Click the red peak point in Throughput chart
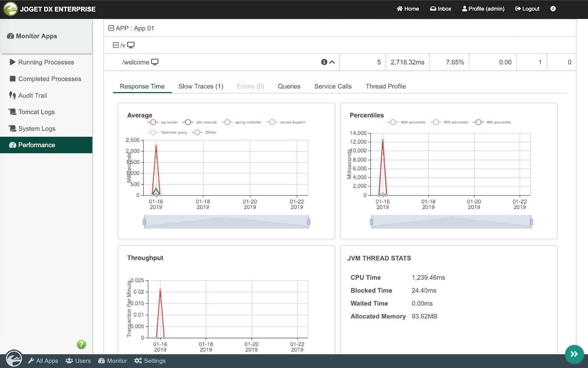Screen dimensions: 588x368 (160, 290)
